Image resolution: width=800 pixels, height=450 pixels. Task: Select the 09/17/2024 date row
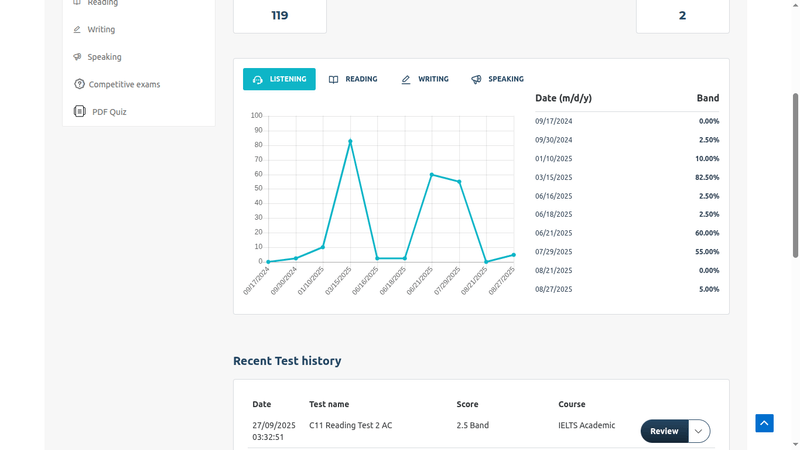tap(627, 121)
